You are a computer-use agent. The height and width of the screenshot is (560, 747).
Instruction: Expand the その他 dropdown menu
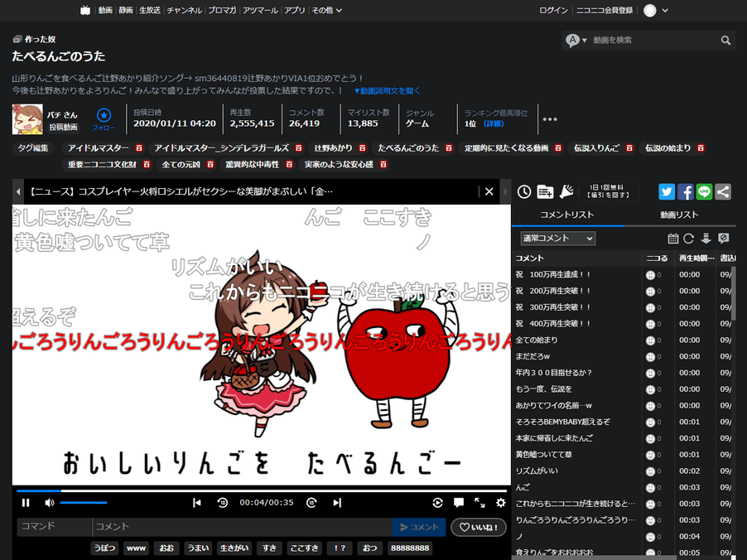point(327,10)
